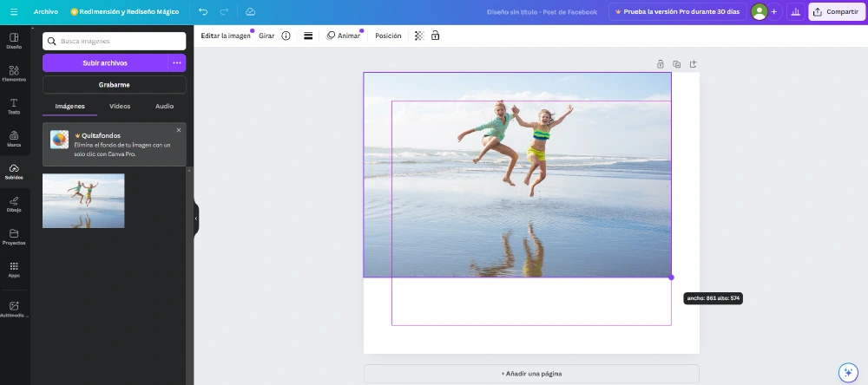This screenshot has height=385, width=868.
Task: Open Canva assistant sparkle button
Action: coord(847,373)
